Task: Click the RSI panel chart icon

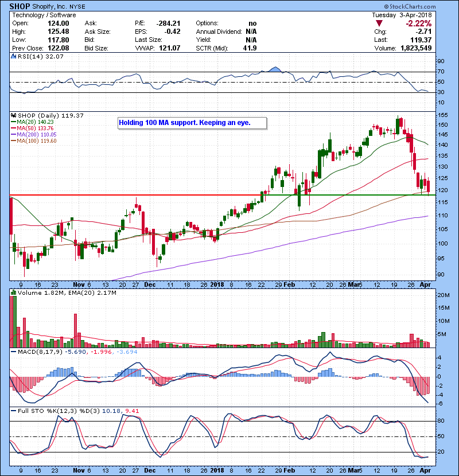Action: [13, 56]
